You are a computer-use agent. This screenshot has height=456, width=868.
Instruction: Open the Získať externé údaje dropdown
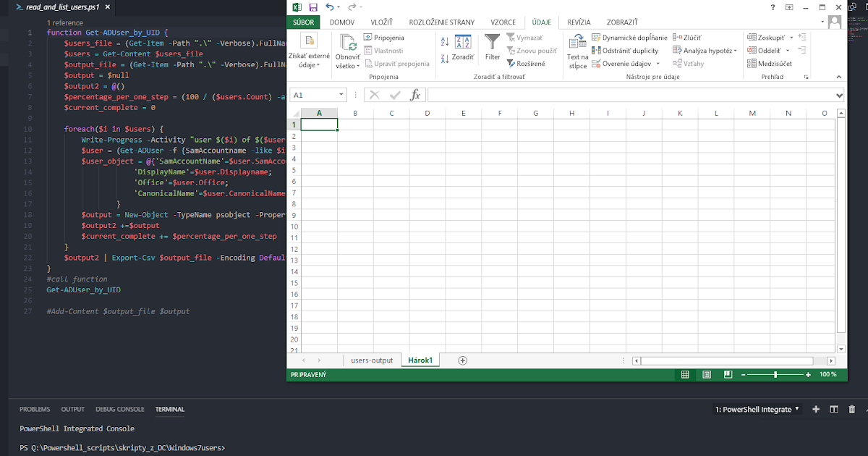309,51
